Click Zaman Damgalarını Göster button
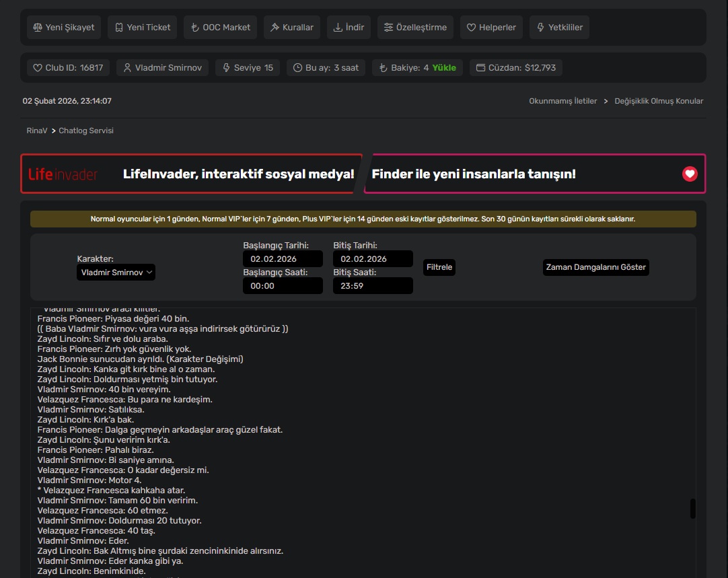Screen dimensions: 728x578 [595, 267]
